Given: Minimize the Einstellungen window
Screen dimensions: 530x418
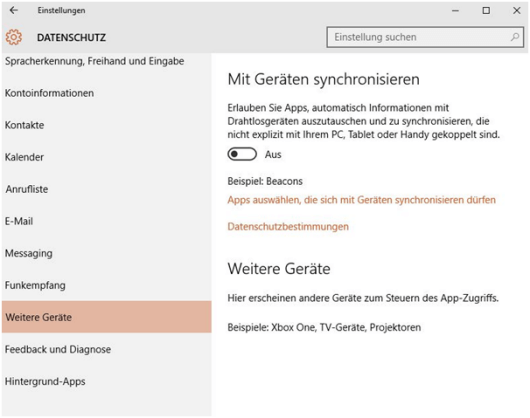Looking at the screenshot, I should (455, 11).
